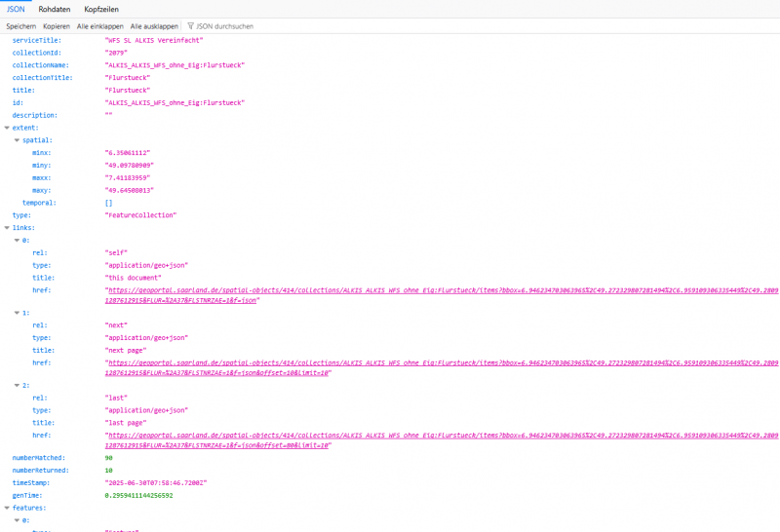Collapse the spatial node
The height and width of the screenshot is (532, 780).
pyautogui.click(x=17, y=140)
